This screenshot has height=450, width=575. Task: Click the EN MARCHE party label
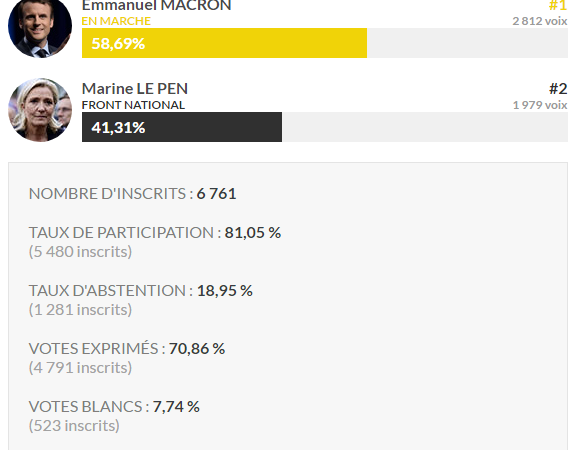tap(116, 21)
